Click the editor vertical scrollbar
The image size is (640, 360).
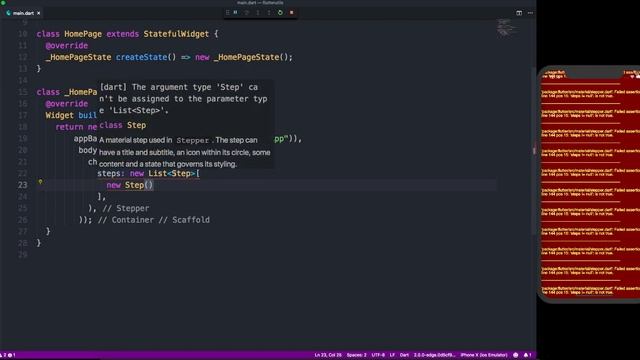pyautogui.click(x=534, y=151)
